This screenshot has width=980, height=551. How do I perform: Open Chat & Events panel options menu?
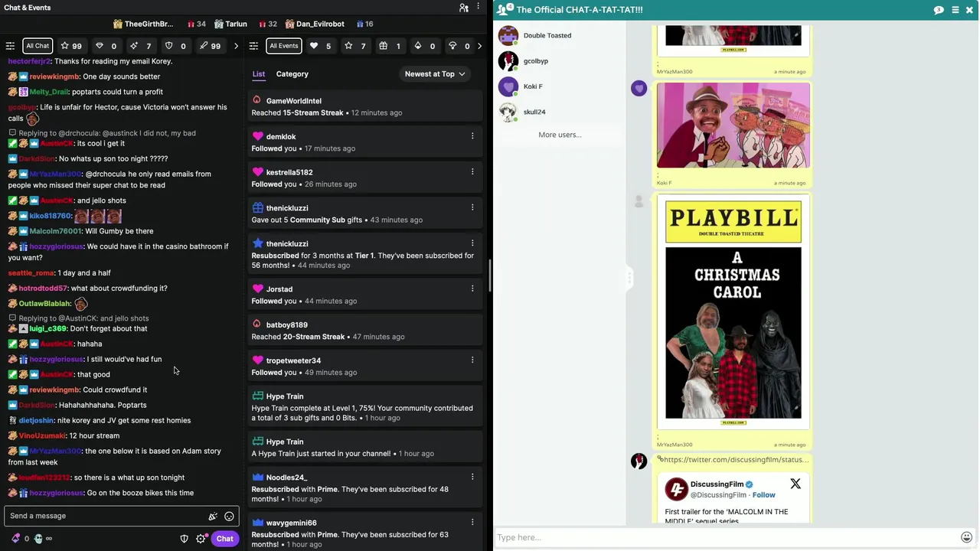point(479,8)
